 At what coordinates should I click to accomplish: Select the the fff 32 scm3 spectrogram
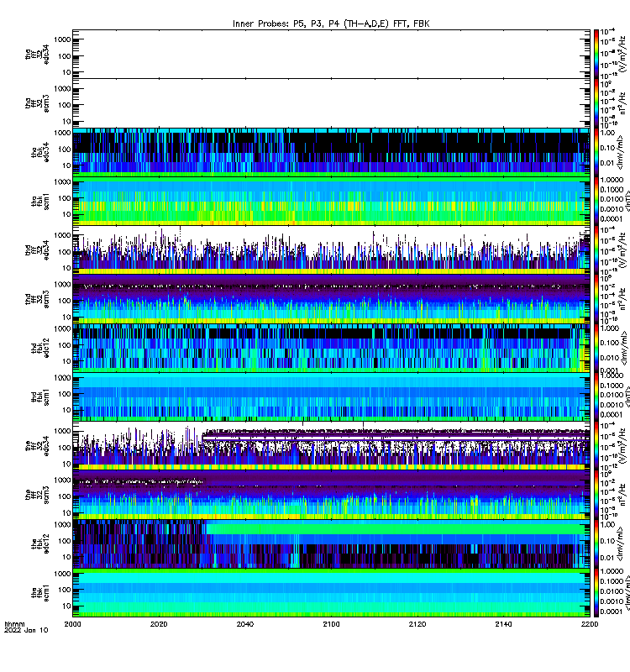tap(331, 495)
